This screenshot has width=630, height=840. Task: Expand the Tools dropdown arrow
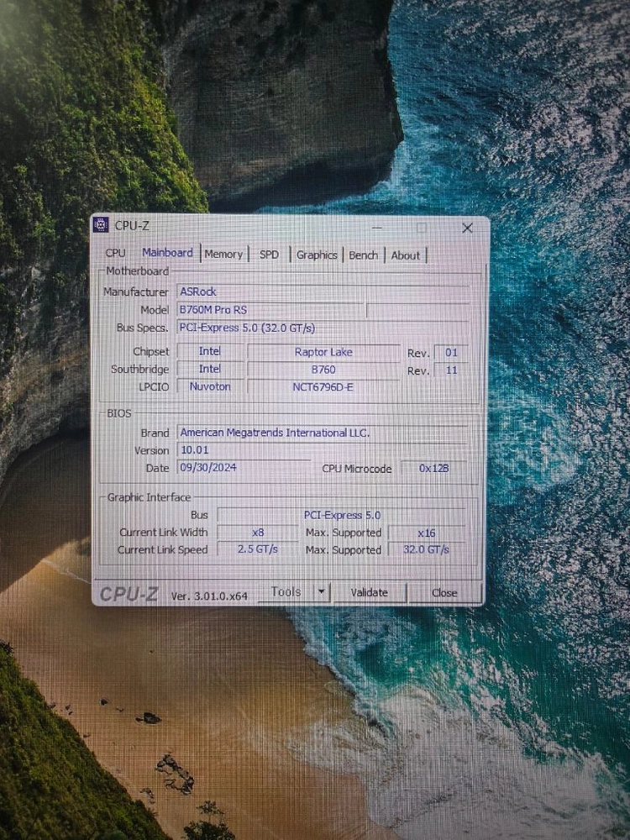point(322,592)
